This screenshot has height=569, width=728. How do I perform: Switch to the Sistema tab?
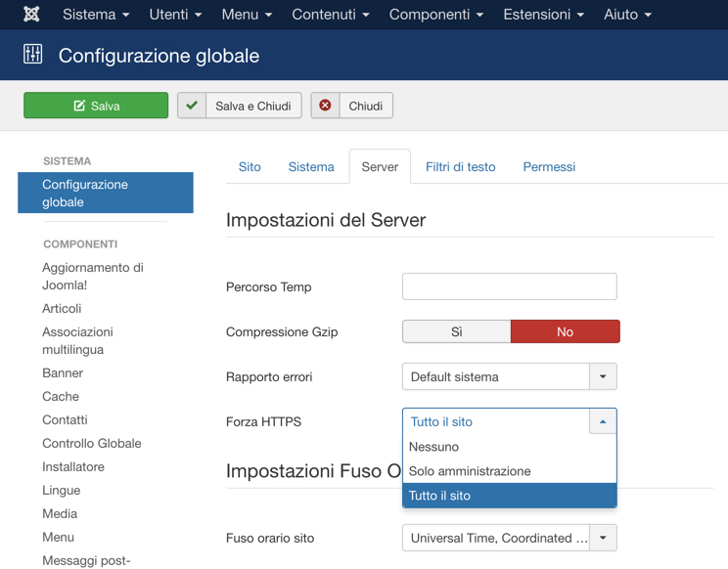(x=311, y=167)
